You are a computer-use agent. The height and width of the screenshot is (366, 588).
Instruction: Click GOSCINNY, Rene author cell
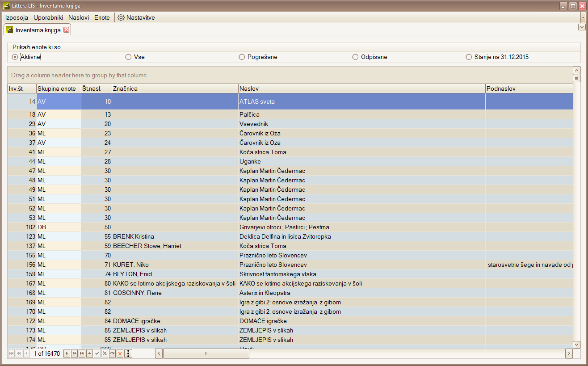(175, 293)
